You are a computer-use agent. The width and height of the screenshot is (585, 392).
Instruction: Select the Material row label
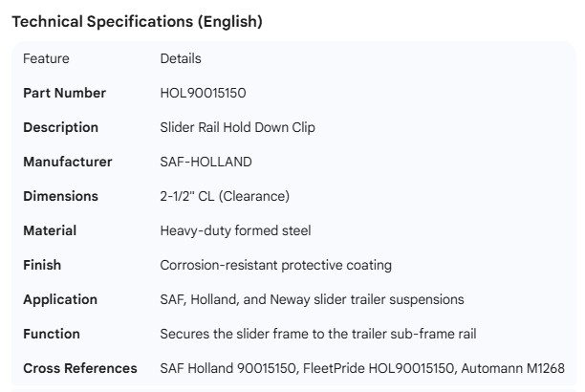coord(50,230)
